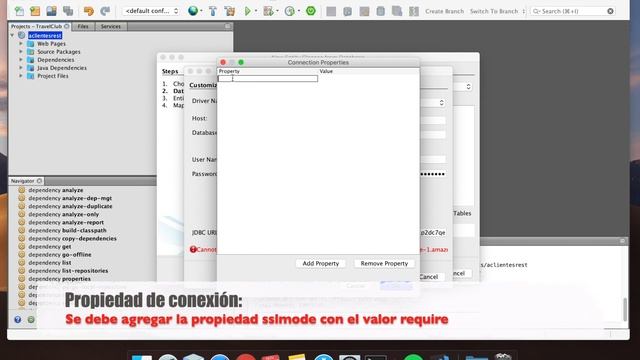Click the Undo arrow icon
The image size is (640, 360).
(x=89, y=11)
